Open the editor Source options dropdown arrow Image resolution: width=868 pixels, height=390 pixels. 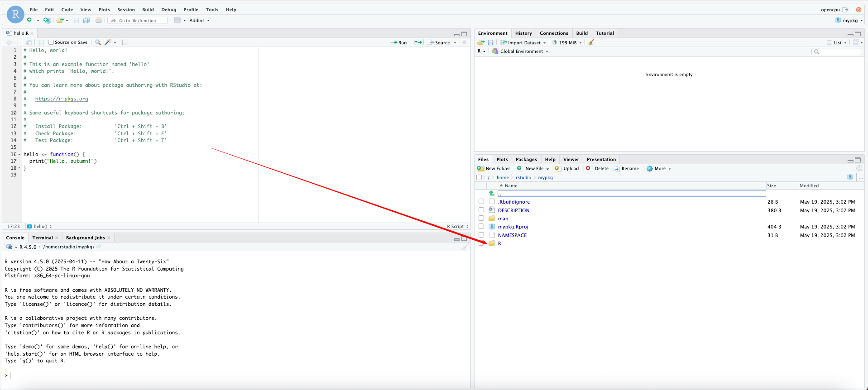click(455, 43)
